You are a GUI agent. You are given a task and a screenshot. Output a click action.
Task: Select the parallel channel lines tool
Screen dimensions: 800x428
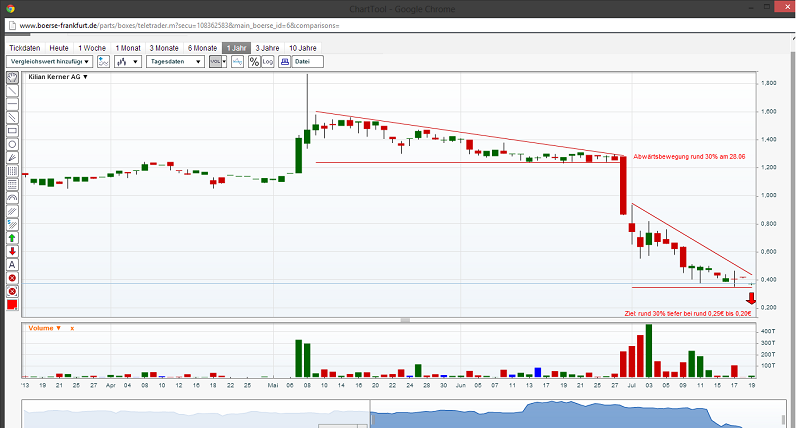coord(12,117)
